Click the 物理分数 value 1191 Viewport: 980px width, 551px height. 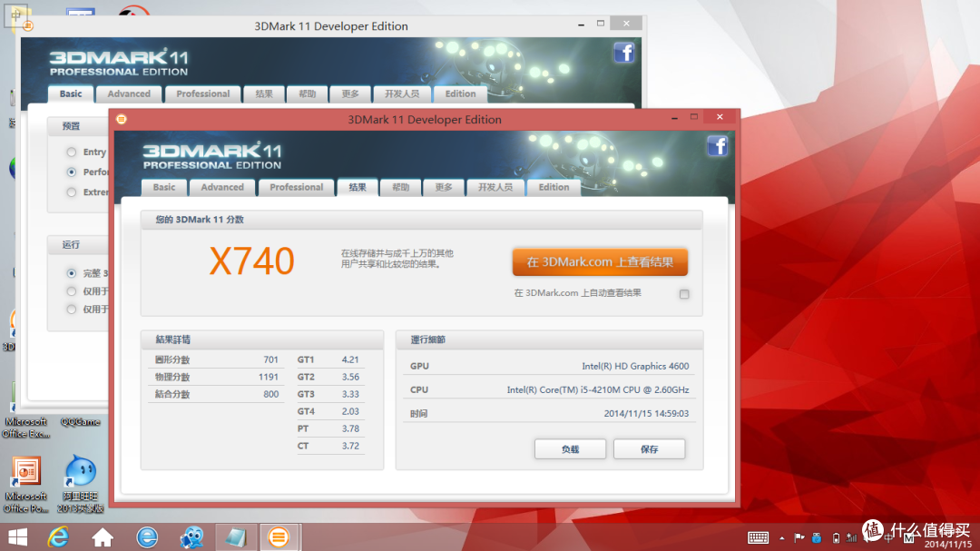coord(268,377)
